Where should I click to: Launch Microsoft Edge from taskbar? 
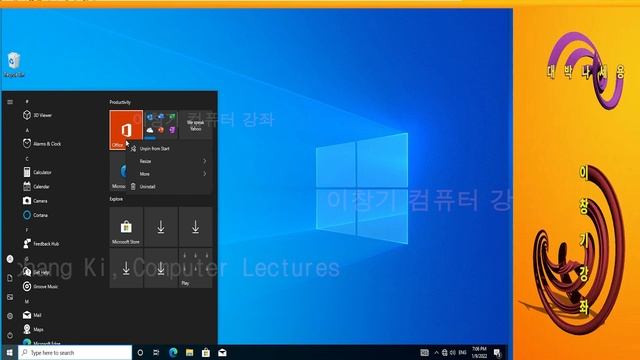pyautogui.click(x=173, y=353)
